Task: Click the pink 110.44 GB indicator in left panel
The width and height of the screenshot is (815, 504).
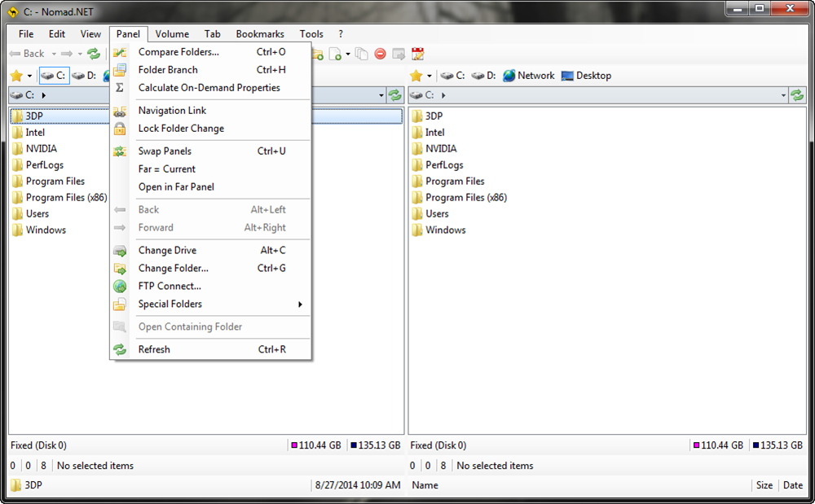Action: point(316,445)
